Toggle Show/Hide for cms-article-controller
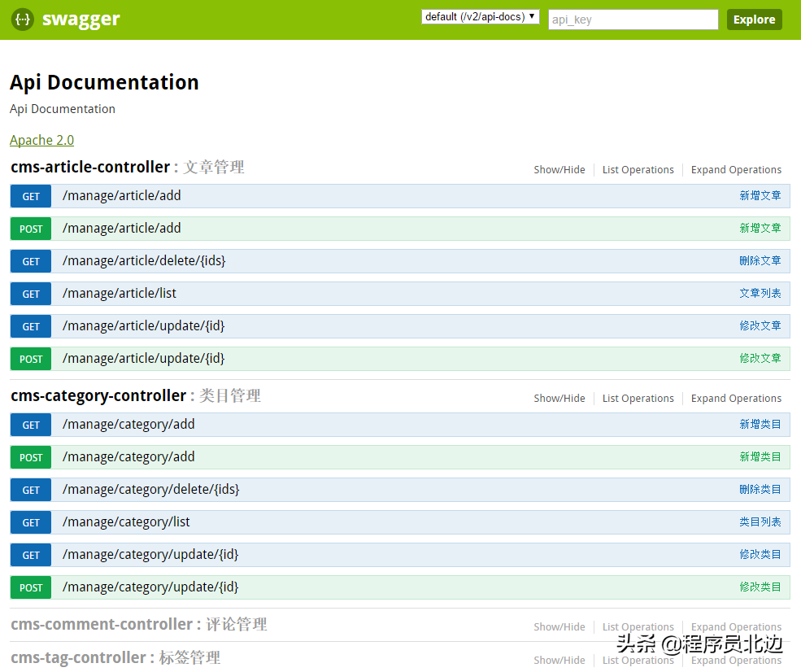The width and height of the screenshot is (801, 672). pos(559,169)
